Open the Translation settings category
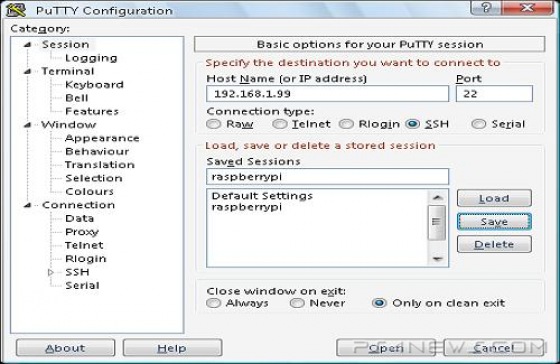560x364 pixels. point(100,165)
